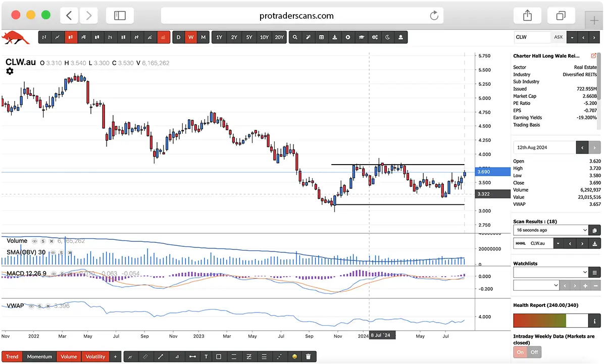Open the HHHL scan results caret dropdown
The height and width of the screenshot is (364, 604).
558,243
